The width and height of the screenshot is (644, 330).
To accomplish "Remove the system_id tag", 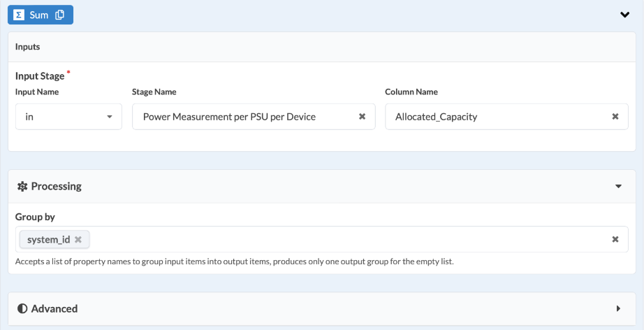I will [x=78, y=240].
